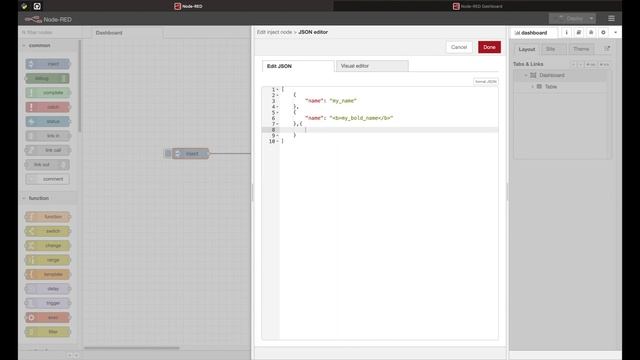Select the inject node in palette
Viewport: 640px width, 360px height.
pos(48,64)
